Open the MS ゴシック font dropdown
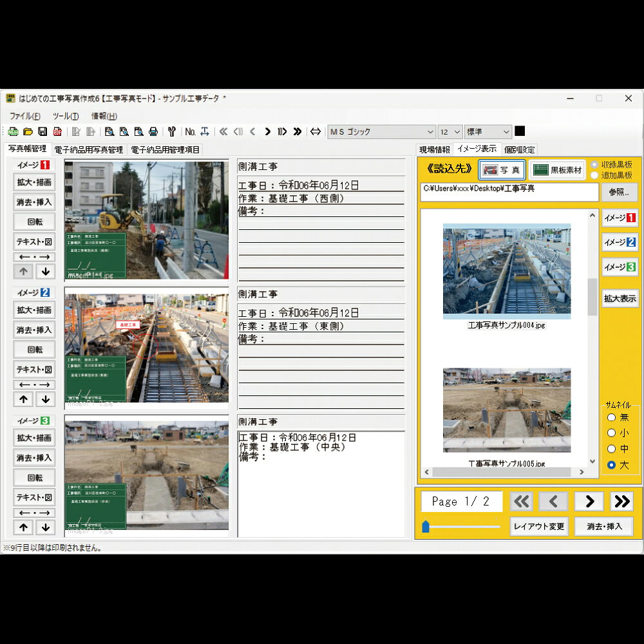644x644 pixels. (x=381, y=131)
